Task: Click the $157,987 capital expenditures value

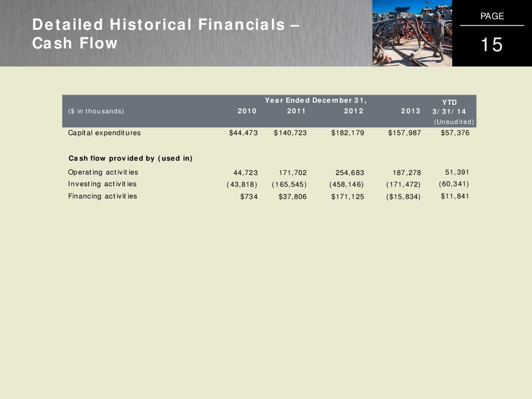Action: tap(404, 133)
